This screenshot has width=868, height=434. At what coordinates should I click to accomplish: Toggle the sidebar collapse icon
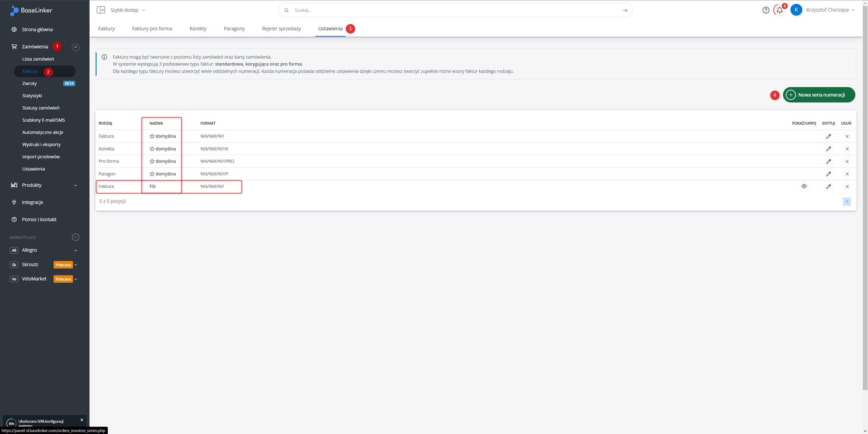[101, 10]
